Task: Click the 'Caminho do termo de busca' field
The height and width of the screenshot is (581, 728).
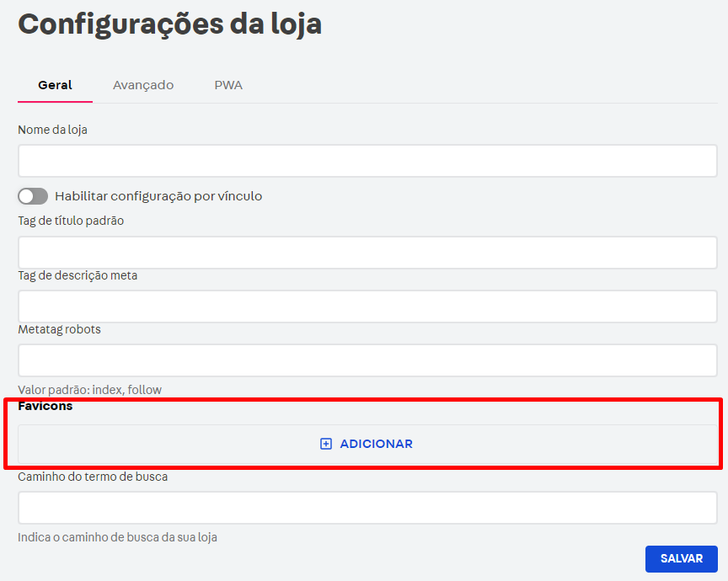Action: click(367, 507)
